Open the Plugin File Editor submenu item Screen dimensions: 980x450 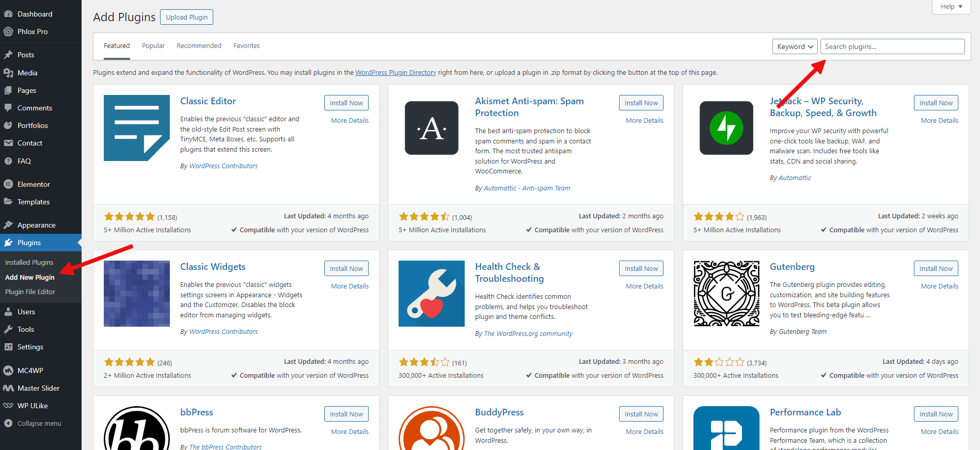[x=30, y=292]
